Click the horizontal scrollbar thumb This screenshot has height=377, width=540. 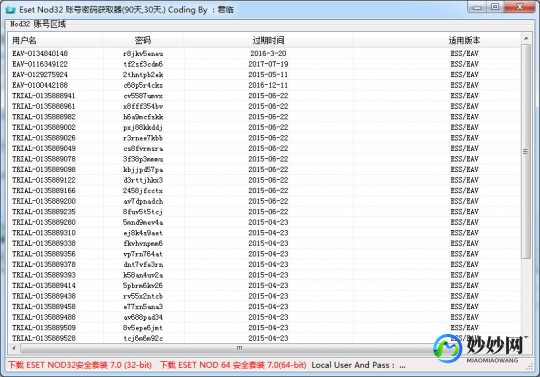pyautogui.click(x=238, y=348)
